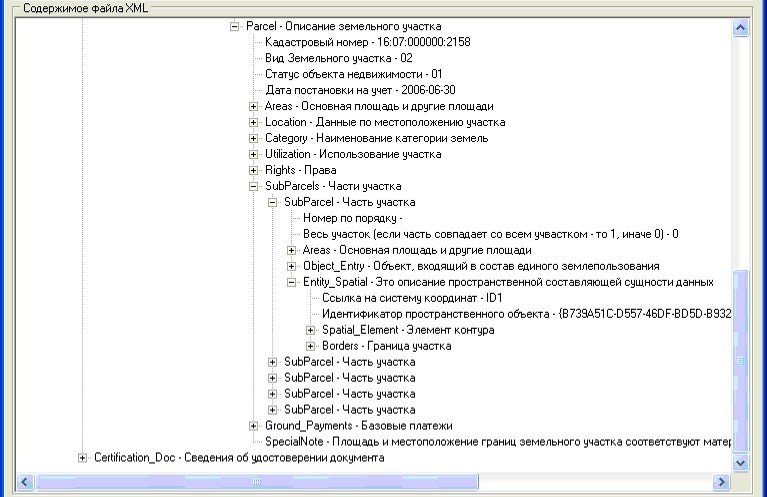Collapse the Entity_Spatial node
This screenshot has height=497, width=767.
tap(292, 283)
